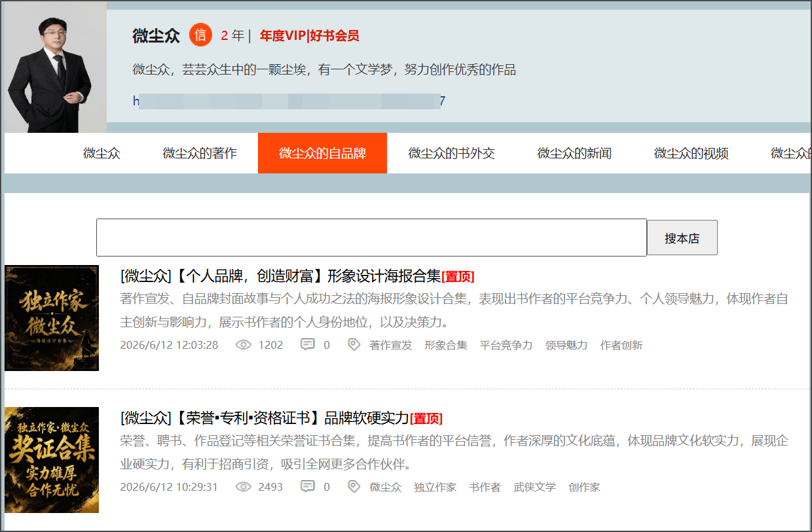Click description starting 著作宣发、自品牌封面故事

pos(454,311)
